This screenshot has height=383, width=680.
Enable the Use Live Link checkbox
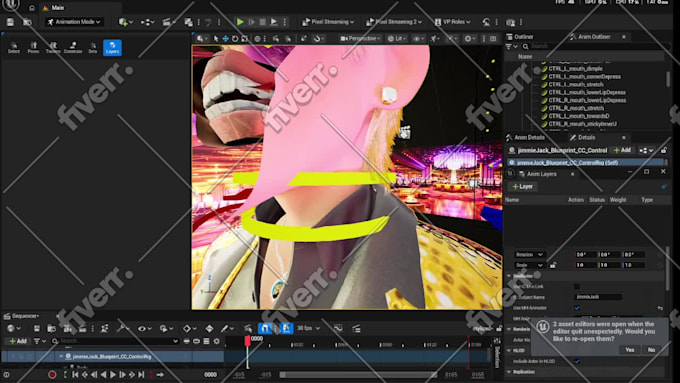pos(577,286)
